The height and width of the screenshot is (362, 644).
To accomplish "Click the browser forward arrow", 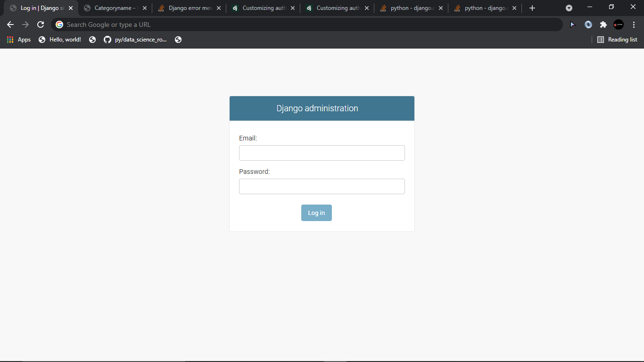I will [x=25, y=25].
